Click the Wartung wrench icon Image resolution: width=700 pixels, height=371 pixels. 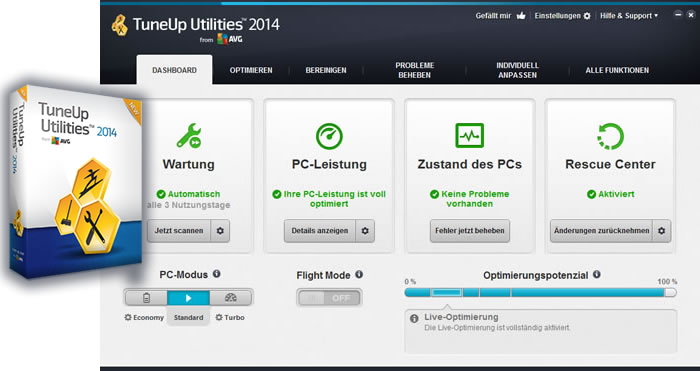point(189,136)
